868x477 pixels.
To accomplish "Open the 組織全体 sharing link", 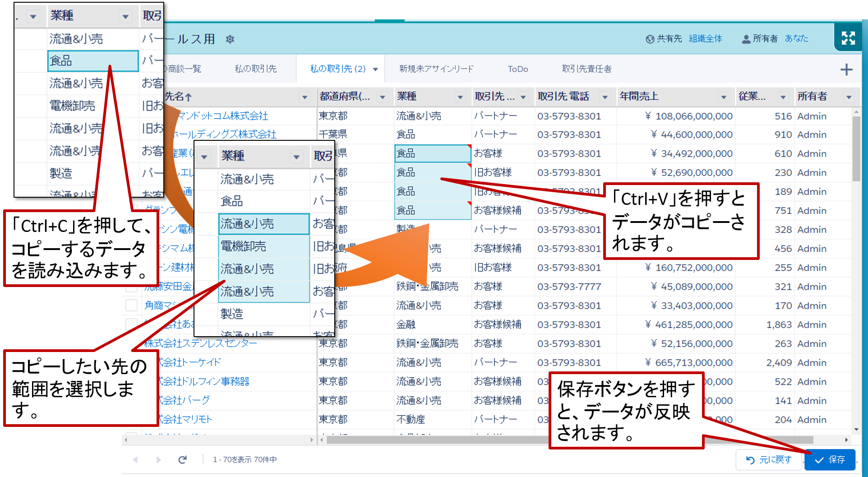I will [706, 39].
